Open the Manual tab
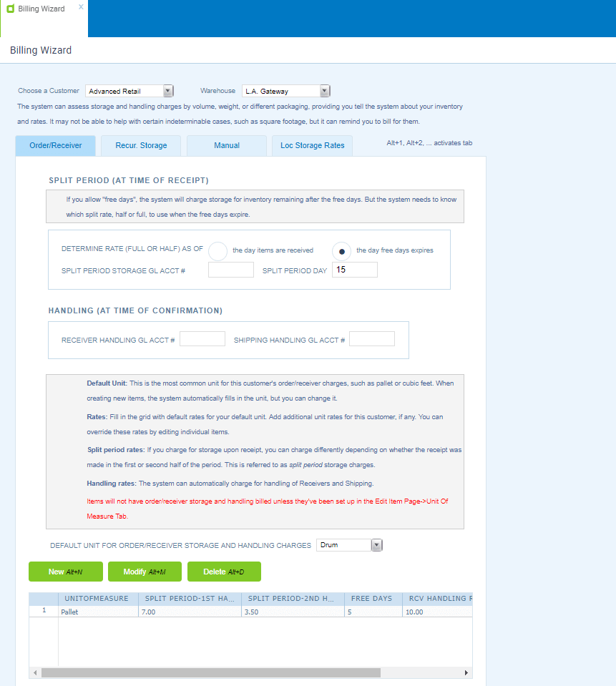The width and height of the screenshot is (616, 686). pyautogui.click(x=226, y=145)
